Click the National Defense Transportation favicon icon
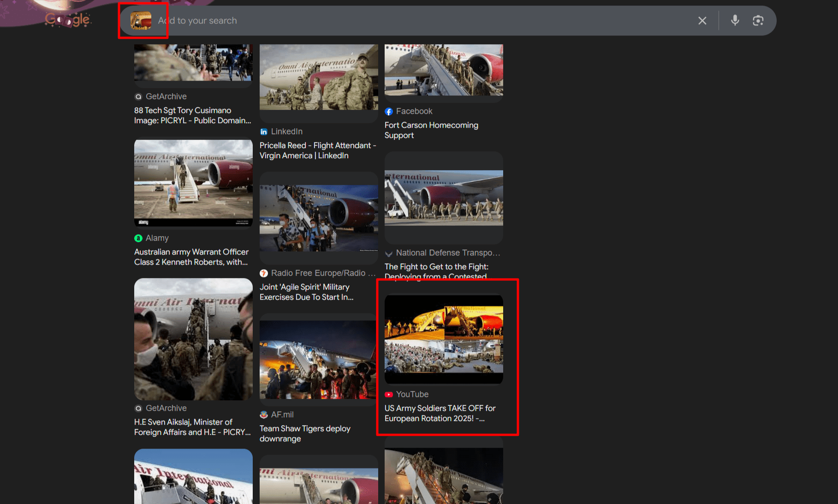The width and height of the screenshot is (838, 504). 388,253
